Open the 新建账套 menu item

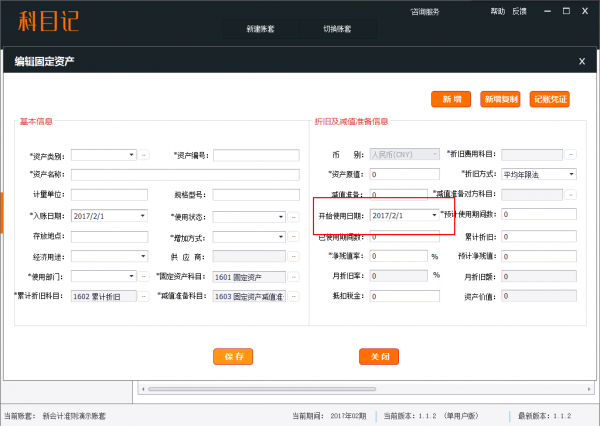(x=260, y=29)
